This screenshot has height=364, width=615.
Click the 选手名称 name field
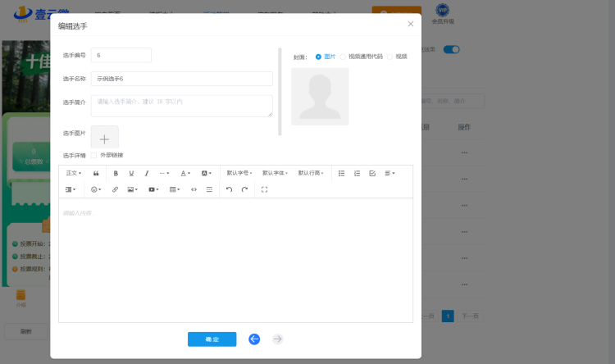point(181,79)
